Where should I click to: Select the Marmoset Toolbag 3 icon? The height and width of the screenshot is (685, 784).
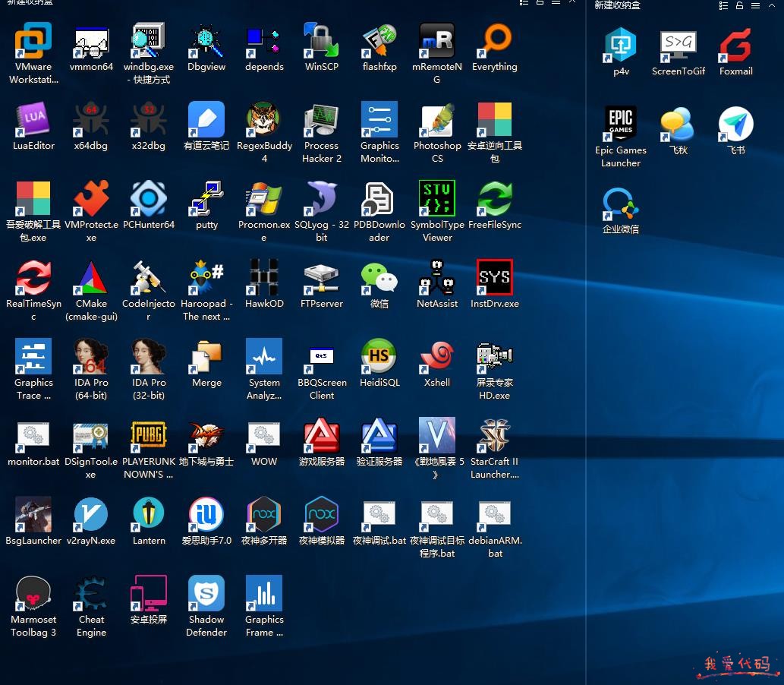coord(33,593)
